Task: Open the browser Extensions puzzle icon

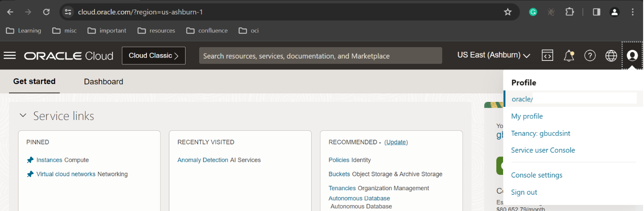Action: pos(569,12)
